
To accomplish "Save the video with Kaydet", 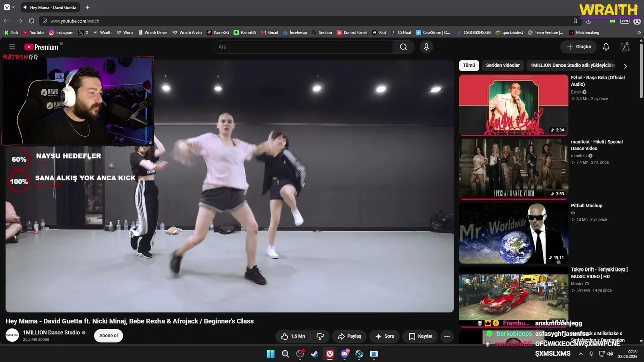I will click(x=420, y=336).
